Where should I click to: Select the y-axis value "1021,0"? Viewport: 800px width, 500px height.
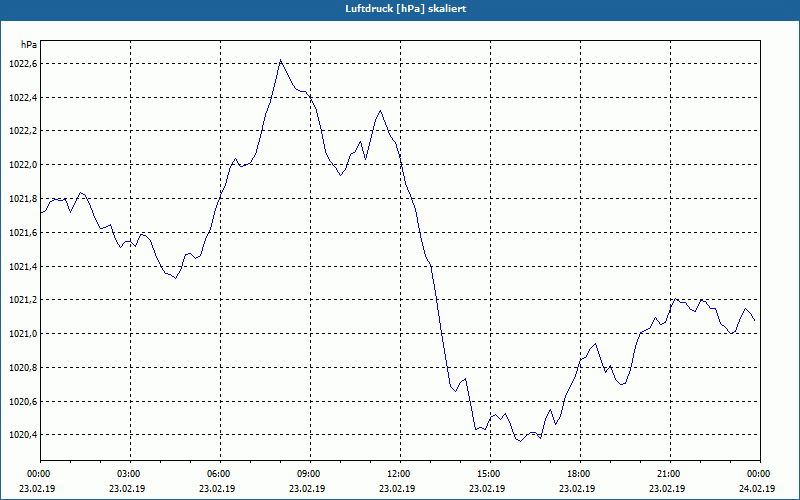[x=23, y=334]
